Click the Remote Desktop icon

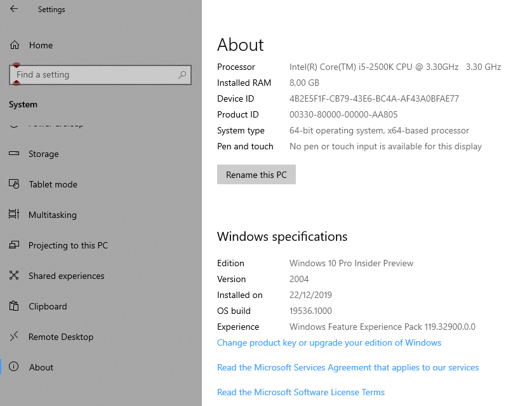pos(14,336)
